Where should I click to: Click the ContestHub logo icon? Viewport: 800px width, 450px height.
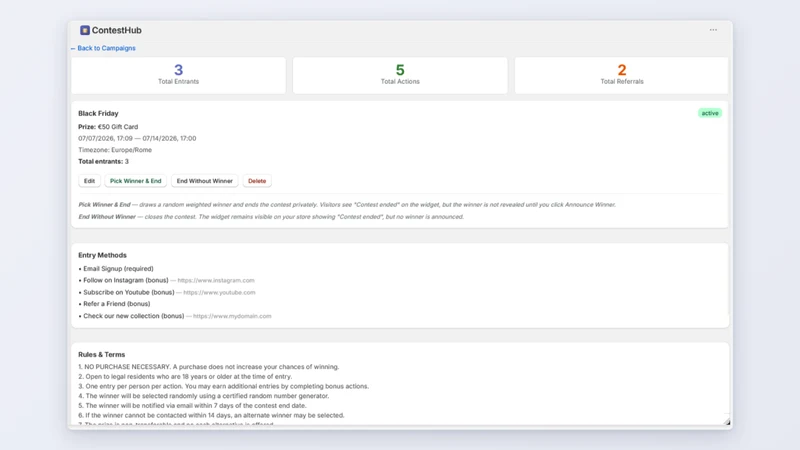(85, 30)
